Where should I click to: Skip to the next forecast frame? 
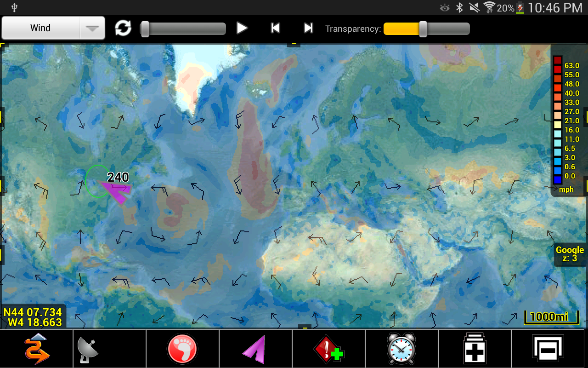[x=308, y=28]
